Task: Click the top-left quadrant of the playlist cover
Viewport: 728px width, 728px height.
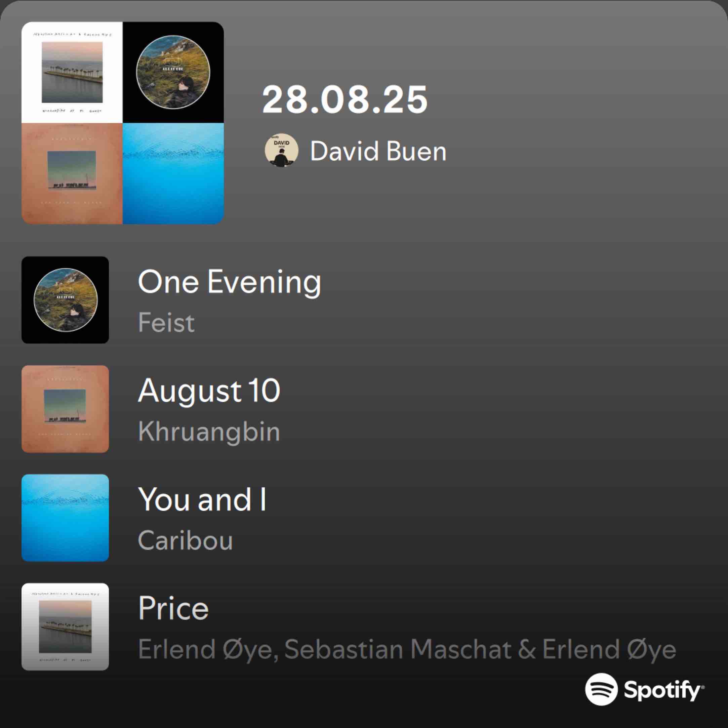Action: [x=72, y=72]
